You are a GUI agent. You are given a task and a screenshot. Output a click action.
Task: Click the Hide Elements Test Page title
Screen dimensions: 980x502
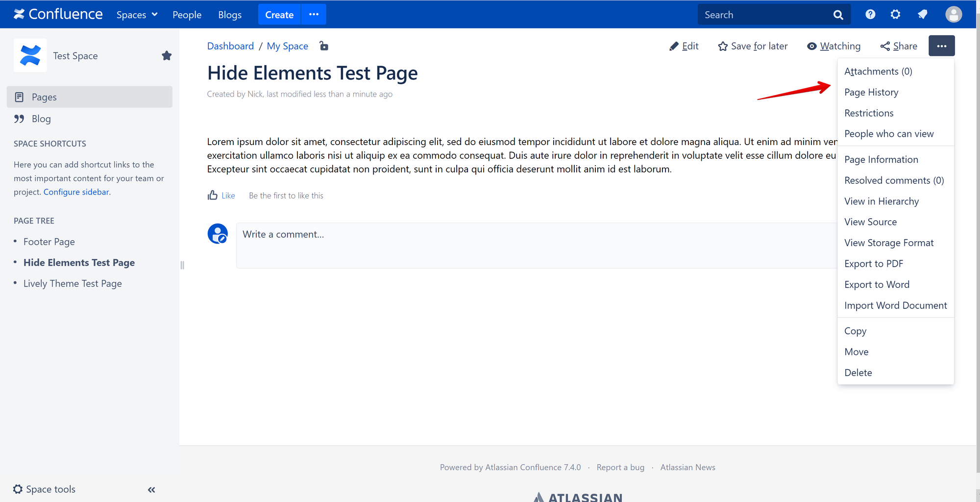pos(313,73)
